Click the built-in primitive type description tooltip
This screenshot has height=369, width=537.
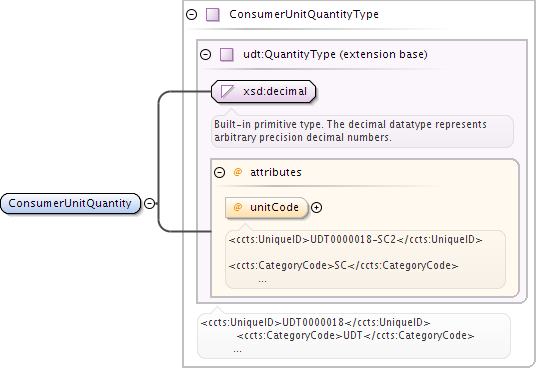tap(362, 131)
